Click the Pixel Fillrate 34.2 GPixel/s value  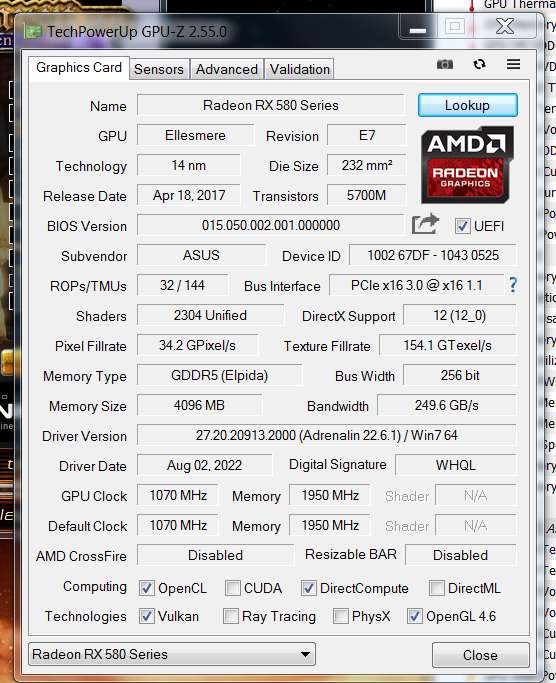[197, 345]
